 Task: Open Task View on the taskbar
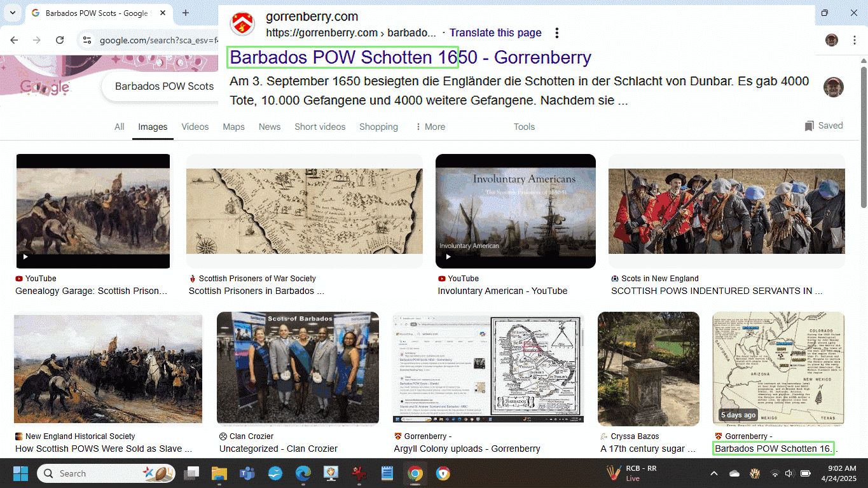[x=191, y=473]
